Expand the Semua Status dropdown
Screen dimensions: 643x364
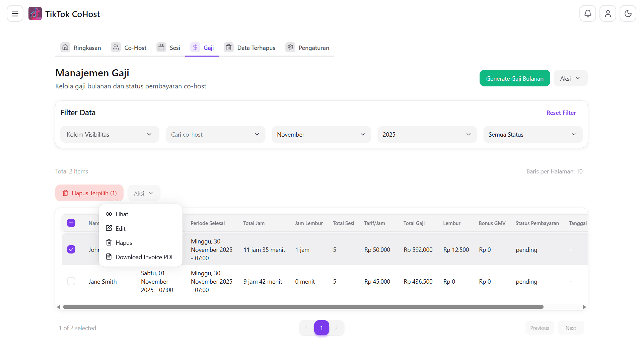532,134
